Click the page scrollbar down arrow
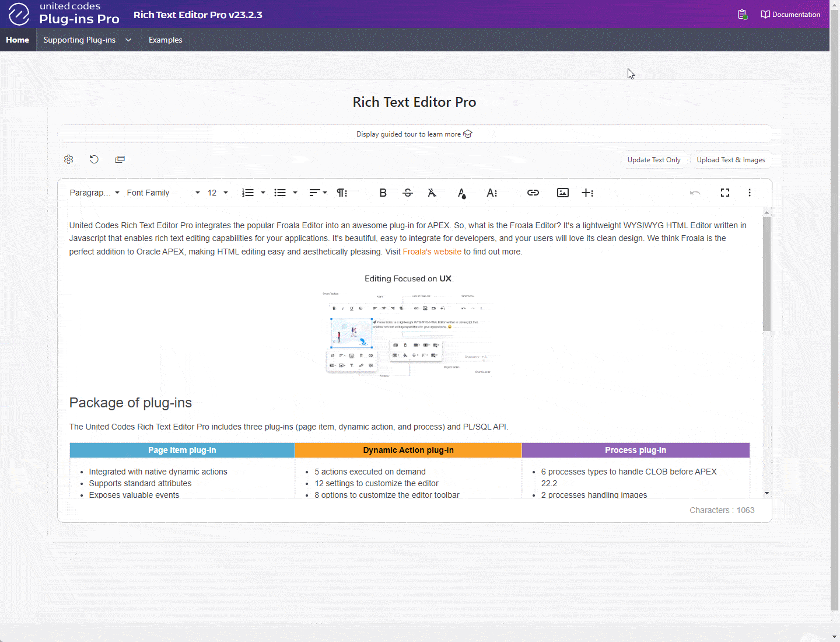This screenshot has height=642, width=840. click(x=835, y=636)
